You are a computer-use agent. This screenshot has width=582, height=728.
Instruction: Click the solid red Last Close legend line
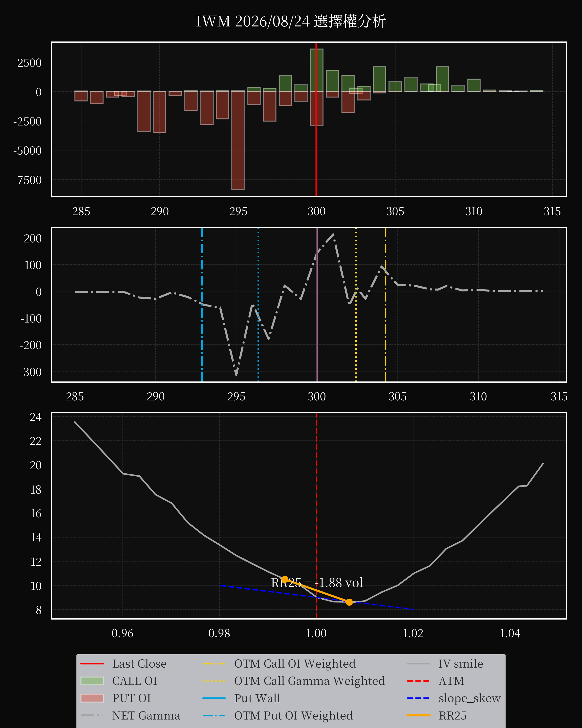(92, 663)
